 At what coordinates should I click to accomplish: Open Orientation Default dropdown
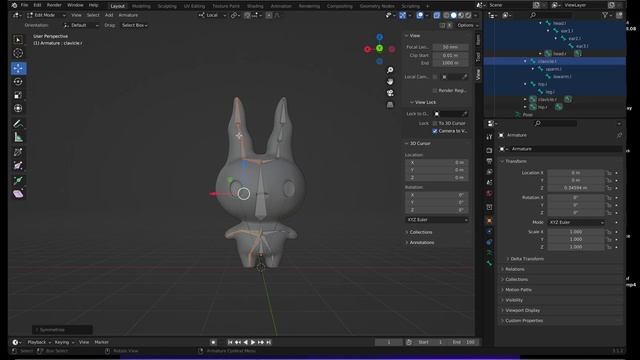81,25
